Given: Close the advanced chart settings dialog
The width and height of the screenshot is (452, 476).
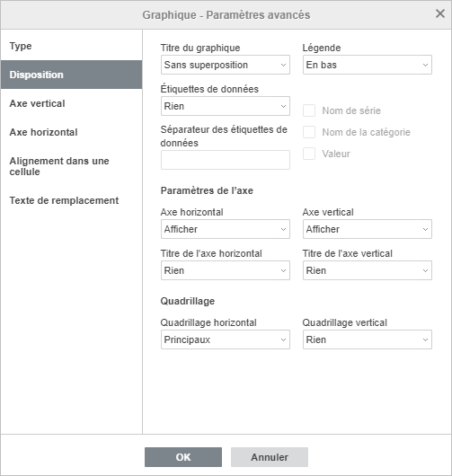Looking at the screenshot, I should pyautogui.click(x=440, y=13).
